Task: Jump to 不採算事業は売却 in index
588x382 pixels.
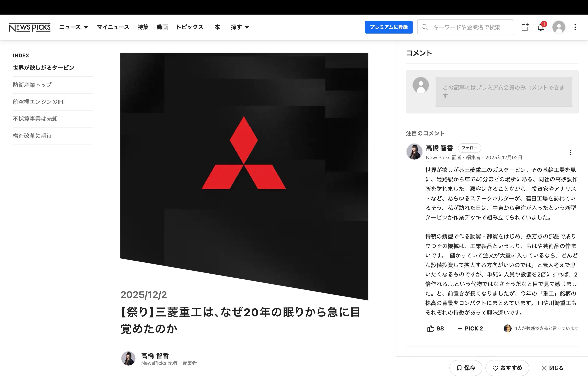Action: click(35, 119)
